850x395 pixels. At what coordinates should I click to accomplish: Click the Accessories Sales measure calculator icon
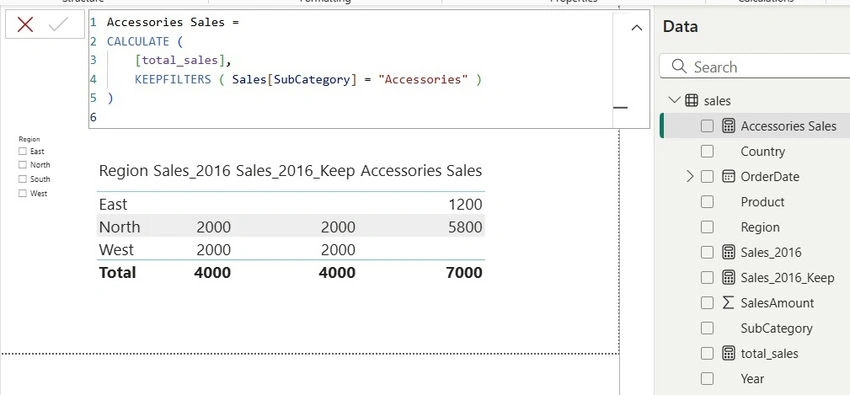click(729, 126)
